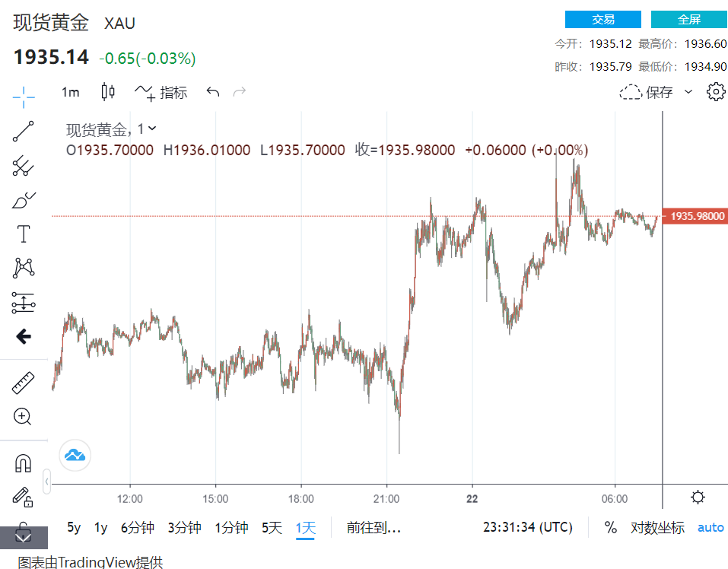Image resolution: width=728 pixels, height=569 pixels.
Task: Select the text annotation tool
Action: point(24,234)
